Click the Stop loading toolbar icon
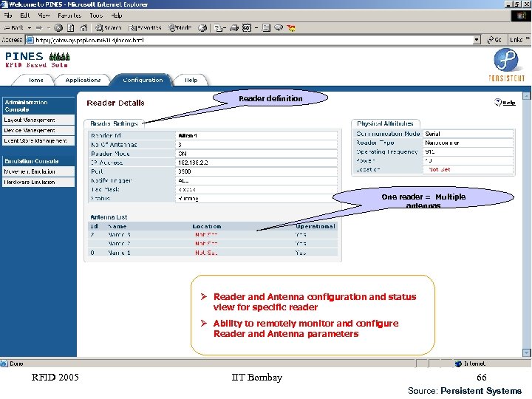The image size is (532, 399). pos(58,28)
